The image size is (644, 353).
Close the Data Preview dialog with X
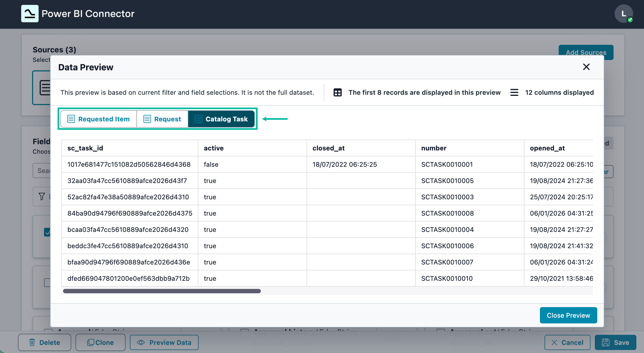coord(586,67)
